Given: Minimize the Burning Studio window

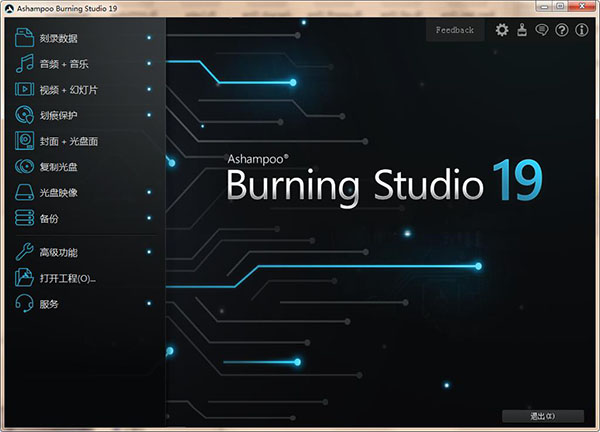Looking at the screenshot, I should click(x=544, y=6).
